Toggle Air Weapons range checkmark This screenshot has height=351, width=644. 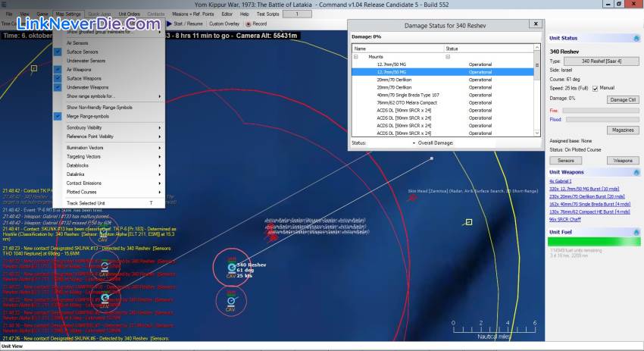(58, 70)
